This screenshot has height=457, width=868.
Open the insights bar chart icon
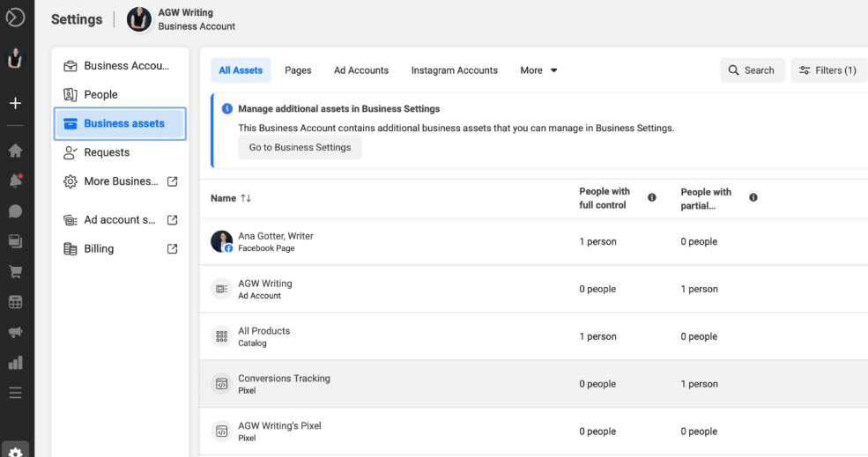15,362
